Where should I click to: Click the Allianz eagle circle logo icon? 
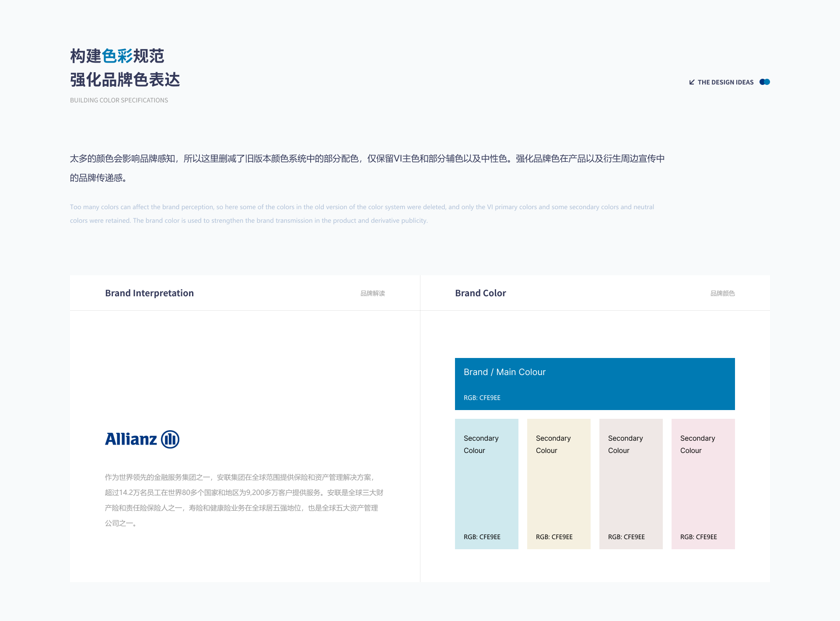pyautogui.click(x=170, y=439)
